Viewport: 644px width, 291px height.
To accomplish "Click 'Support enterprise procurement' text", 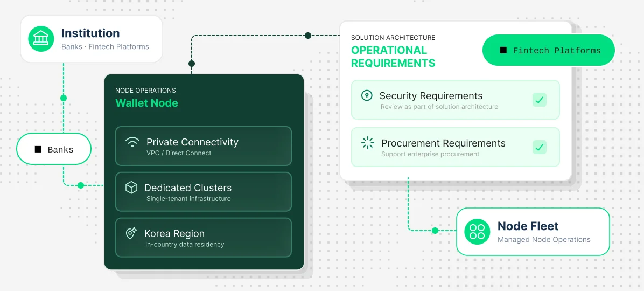I will (430, 154).
